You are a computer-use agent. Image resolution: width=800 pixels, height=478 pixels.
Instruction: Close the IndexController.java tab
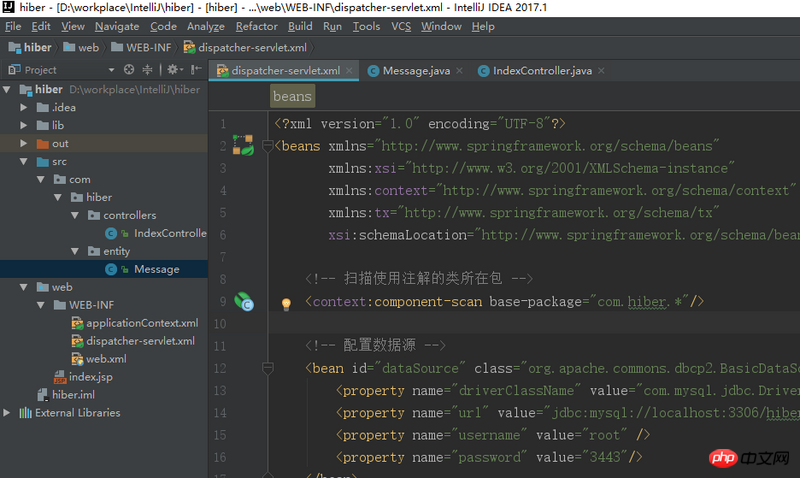(602, 71)
